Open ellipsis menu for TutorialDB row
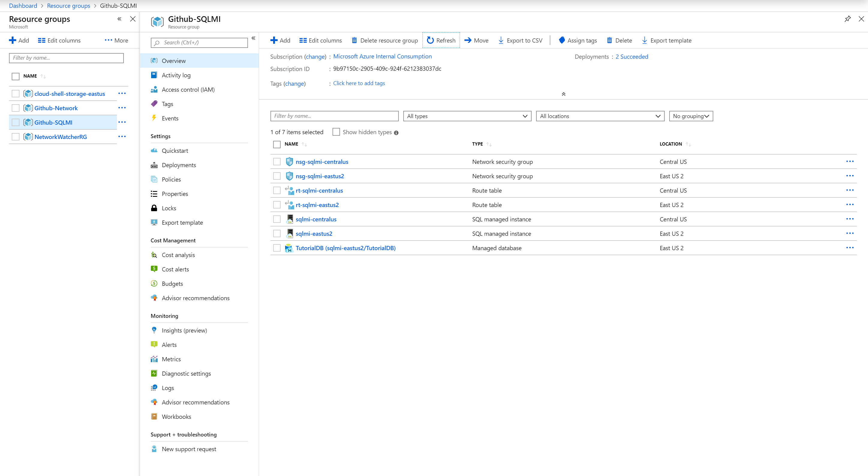 [x=849, y=247]
